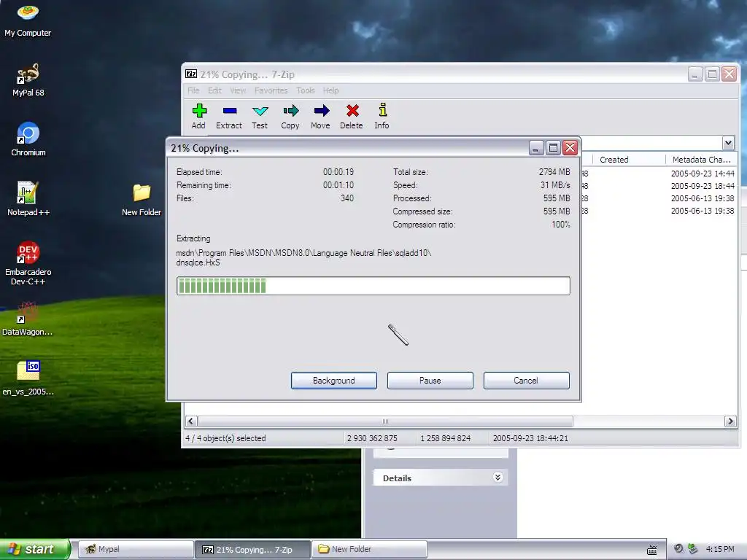Send the copy operation to Background

click(x=334, y=381)
